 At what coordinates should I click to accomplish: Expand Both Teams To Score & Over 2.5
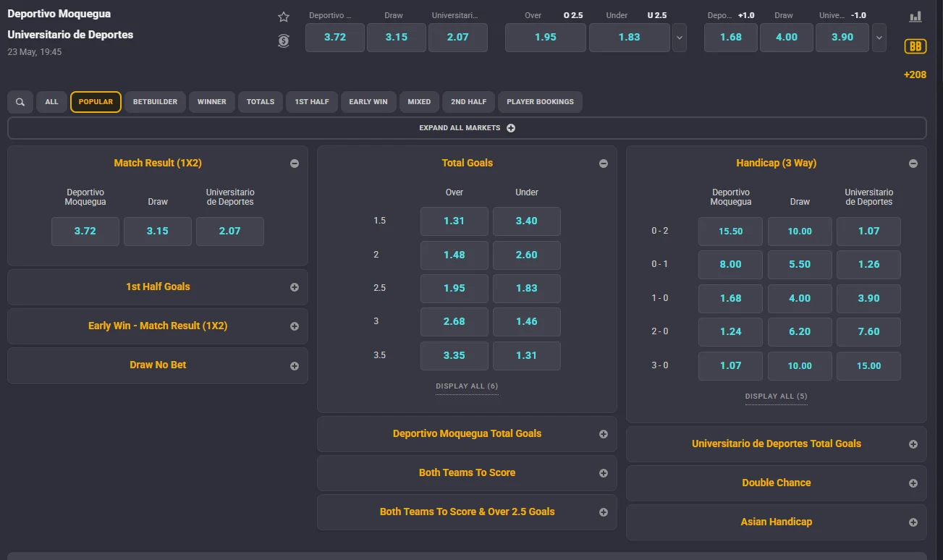467,512
